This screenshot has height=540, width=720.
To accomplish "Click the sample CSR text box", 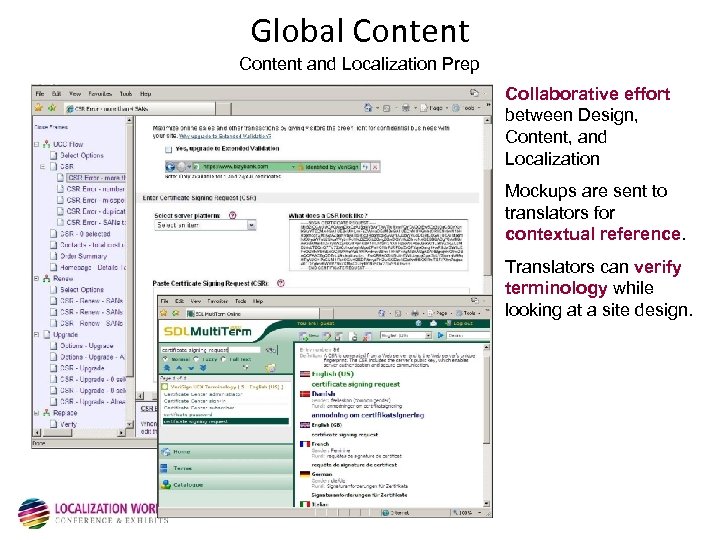I will tap(378, 245).
